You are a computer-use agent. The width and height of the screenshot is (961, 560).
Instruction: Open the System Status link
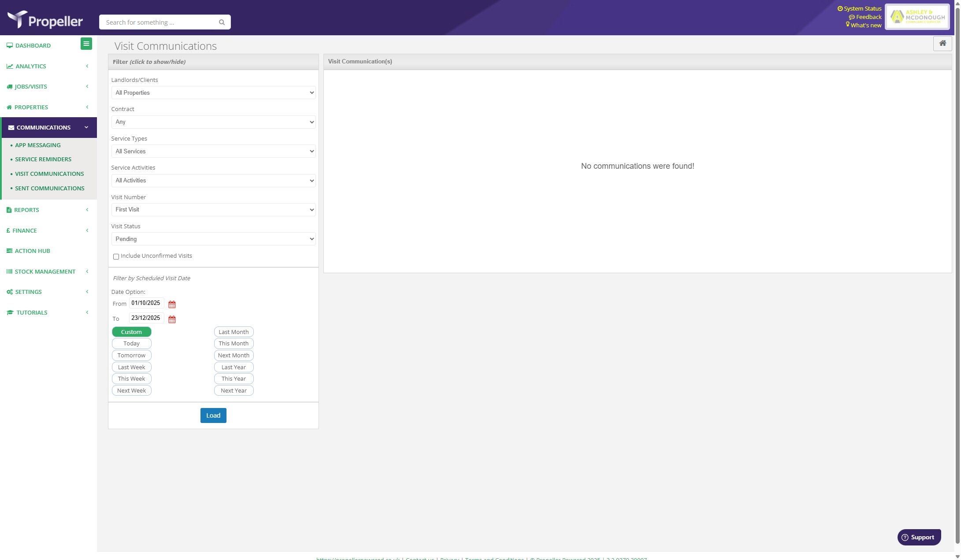862,8
